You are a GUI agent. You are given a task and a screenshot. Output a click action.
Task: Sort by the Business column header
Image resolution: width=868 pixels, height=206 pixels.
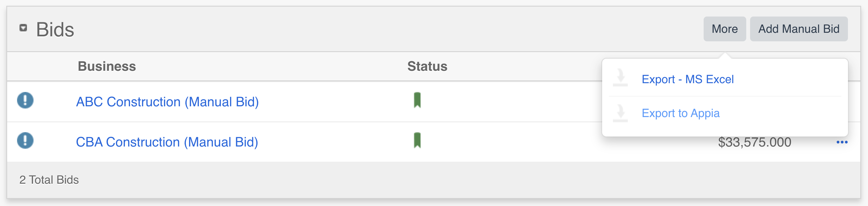coord(107,67)
